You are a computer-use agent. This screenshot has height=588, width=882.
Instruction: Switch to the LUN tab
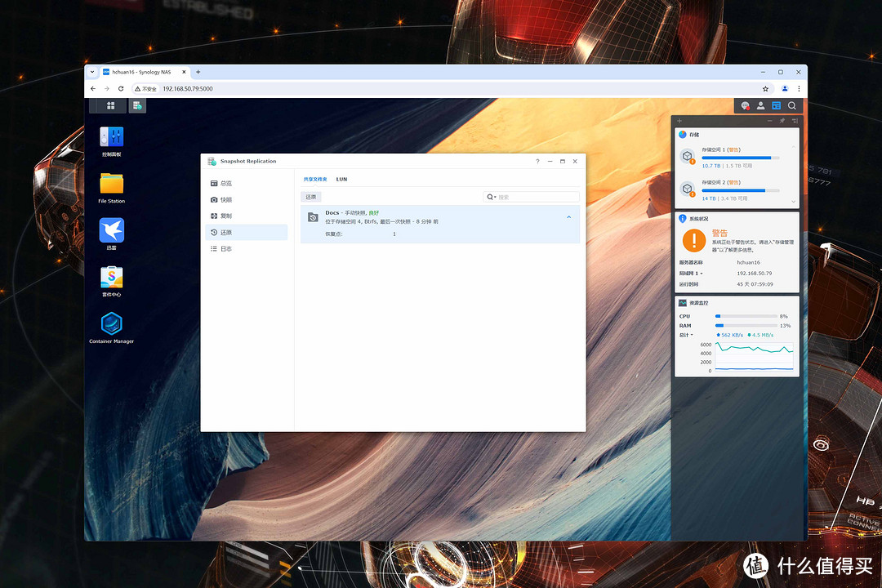341,179
